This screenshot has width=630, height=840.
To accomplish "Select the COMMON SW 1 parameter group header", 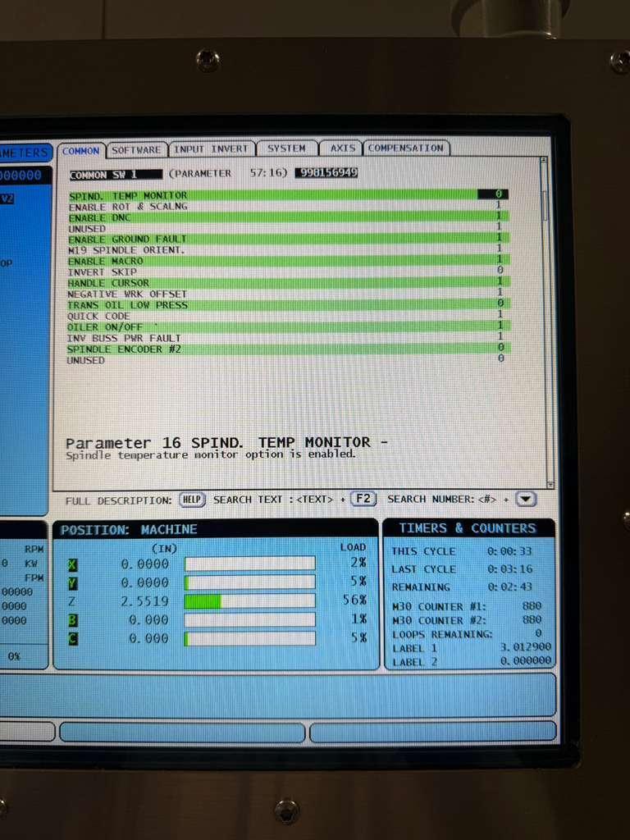I will [103, 175].
